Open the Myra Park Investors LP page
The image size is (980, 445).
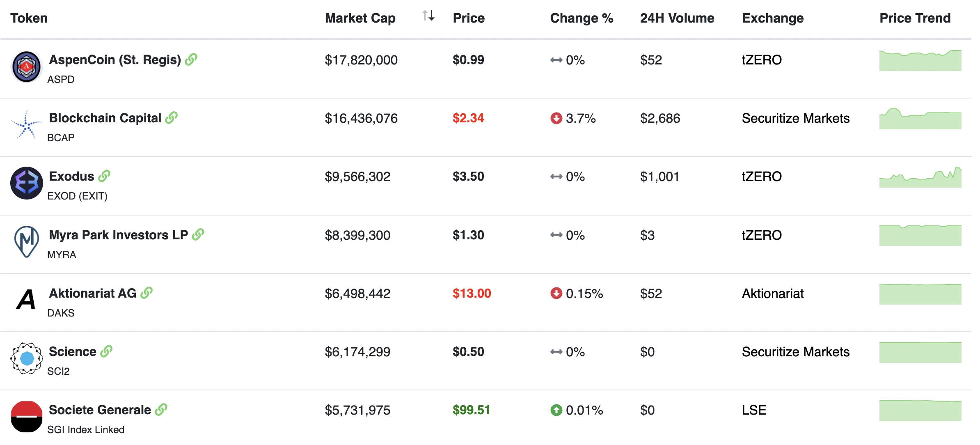118,235
